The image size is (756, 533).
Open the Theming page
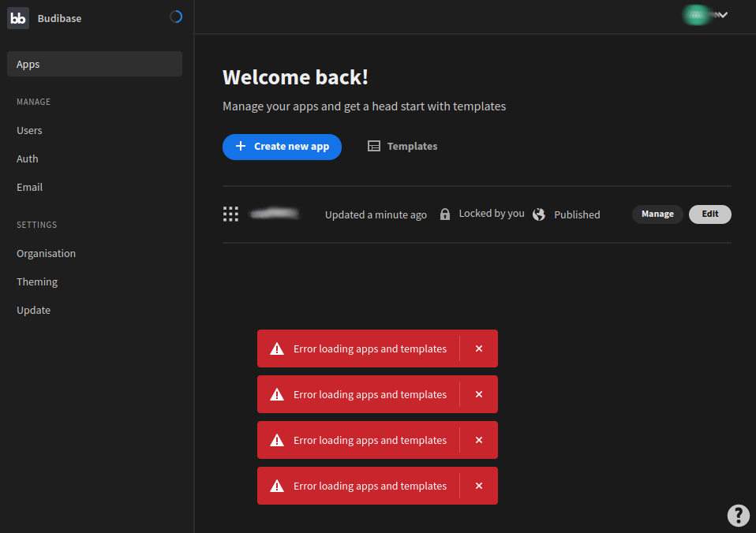click(36, 281)
